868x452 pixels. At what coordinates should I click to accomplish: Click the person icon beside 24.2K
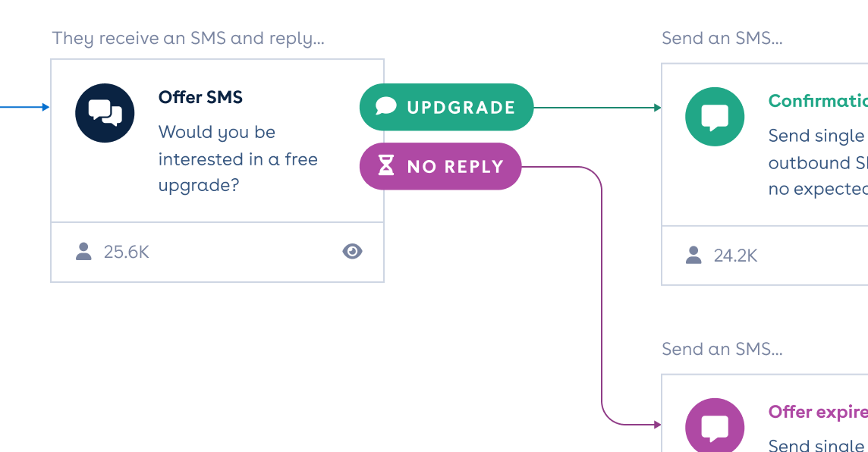coord(693,255)
